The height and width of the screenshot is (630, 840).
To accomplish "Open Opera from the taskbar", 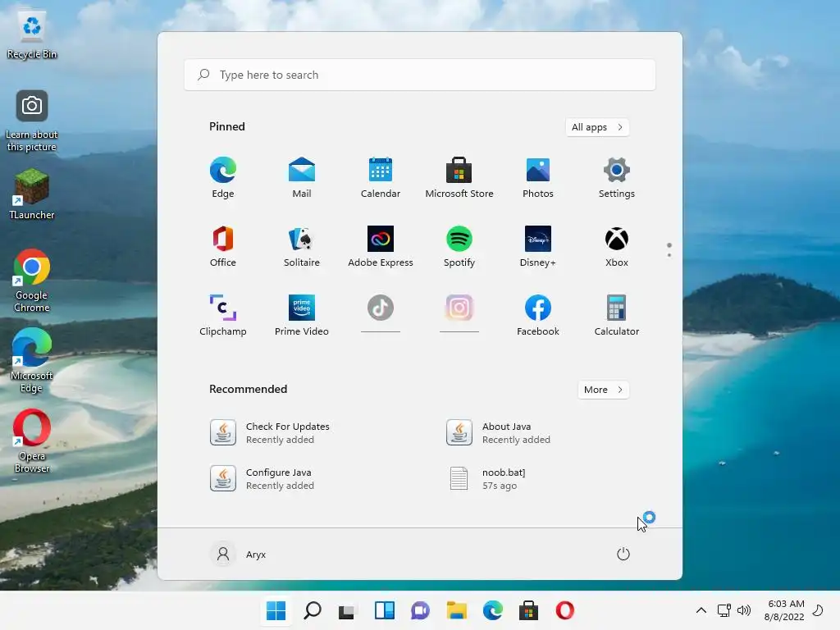I will pos(564,610).
